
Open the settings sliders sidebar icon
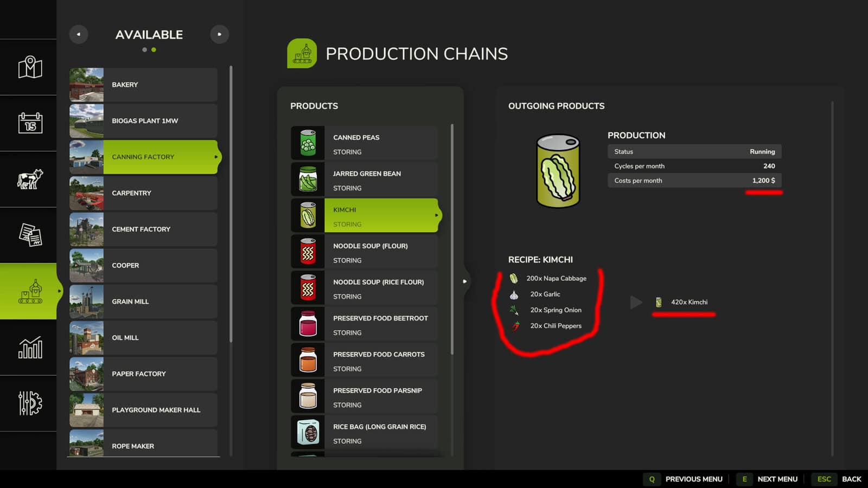tap(30, 403)
